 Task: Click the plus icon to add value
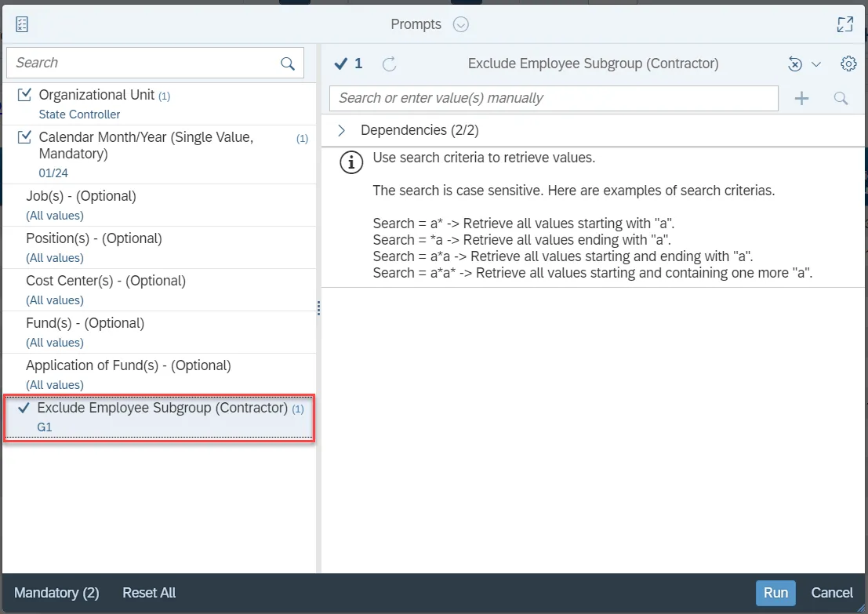pyautogui.click(x=801, y=98)
